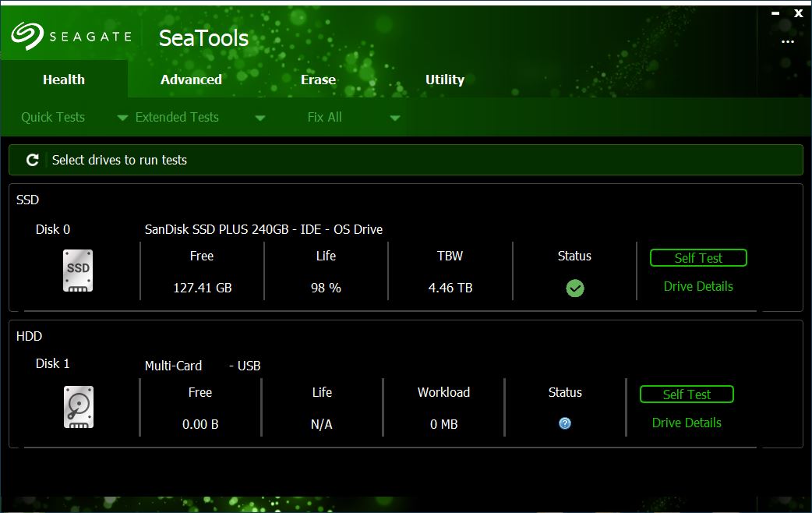Screen dimensions: 812x513
Task: Expand the Fix All dropdown arrow
Action: [394, 119]
